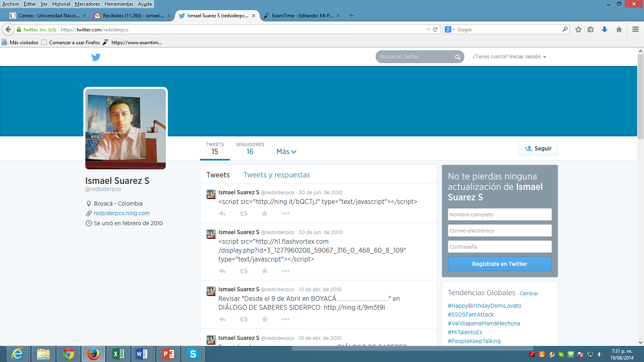Open the Marcadores menu
Screen dimensions: 644x362
click(x=87, y=4)
